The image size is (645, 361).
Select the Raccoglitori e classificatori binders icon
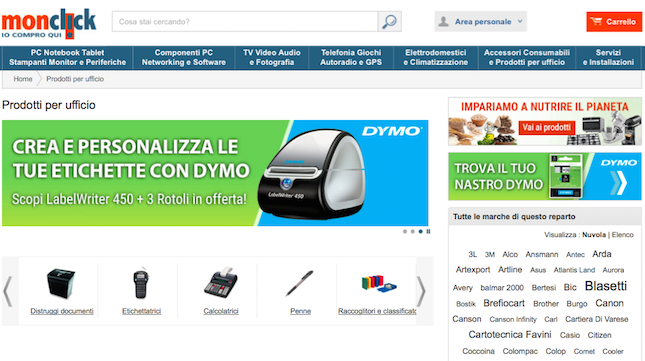point(379,283)
